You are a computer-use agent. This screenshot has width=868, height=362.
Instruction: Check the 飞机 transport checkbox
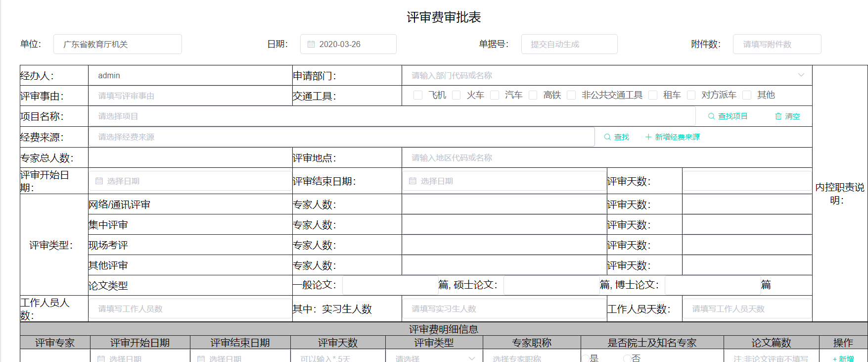pos(418,95)
